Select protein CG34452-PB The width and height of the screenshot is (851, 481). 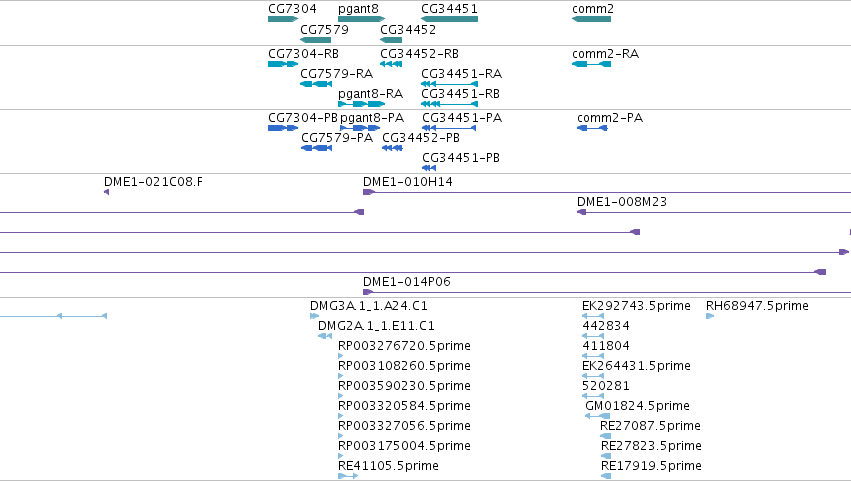point(392,148)
